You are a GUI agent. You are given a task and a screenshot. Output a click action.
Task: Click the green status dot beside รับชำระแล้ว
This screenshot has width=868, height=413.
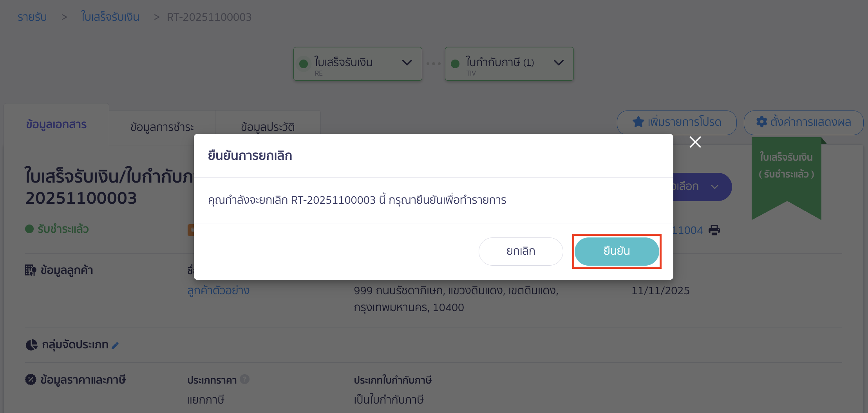[29, 229]
